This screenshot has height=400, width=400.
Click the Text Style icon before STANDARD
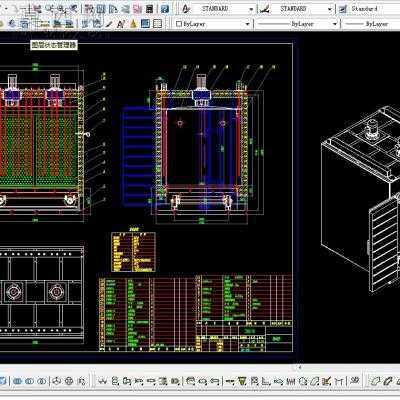[x=186, y=9]
